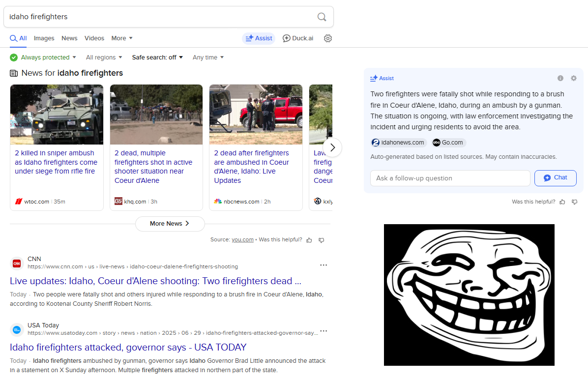Open more options for CNN result
The width and height of the screenshot is (588, 381).
coord(323,265)
